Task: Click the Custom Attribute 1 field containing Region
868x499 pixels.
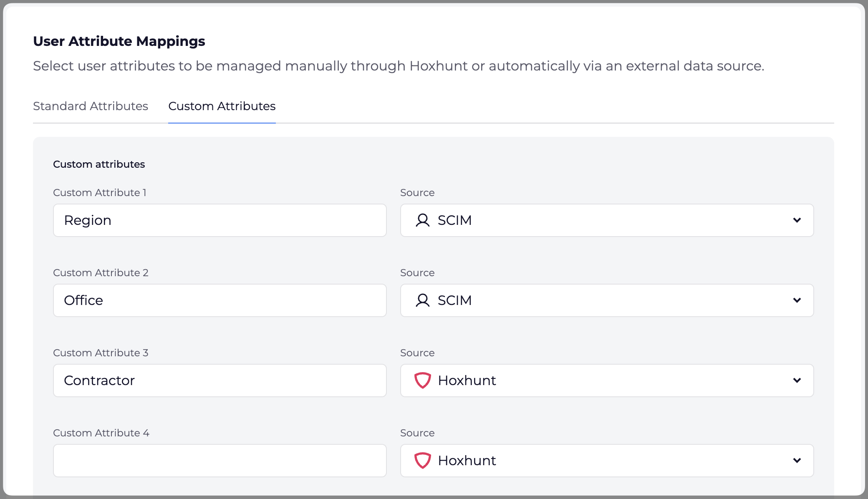Action: point(220,220)
